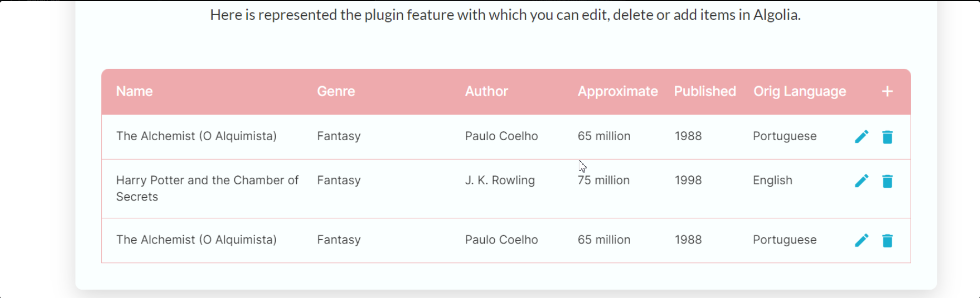Delete the Harry Potter row
The width and height of the screenshot is (980, 298).
point(888,181)
